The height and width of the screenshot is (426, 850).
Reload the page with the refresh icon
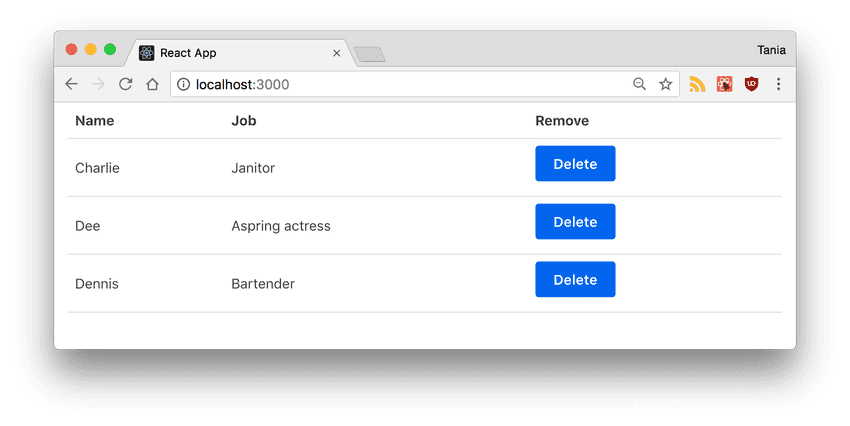126,84
